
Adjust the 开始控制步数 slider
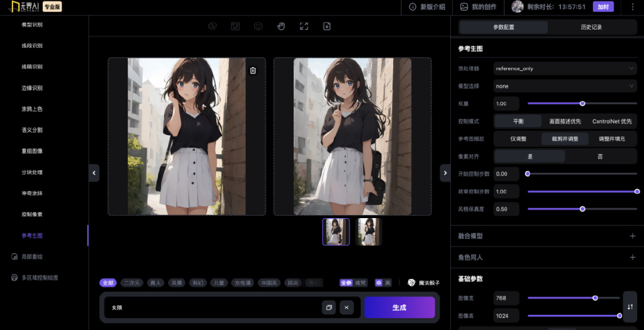[x=582, y=173]
